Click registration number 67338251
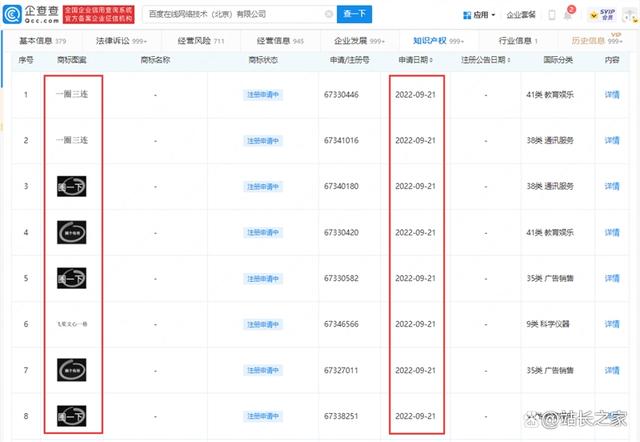Viewport: 640px width, 442px height. 341,416
